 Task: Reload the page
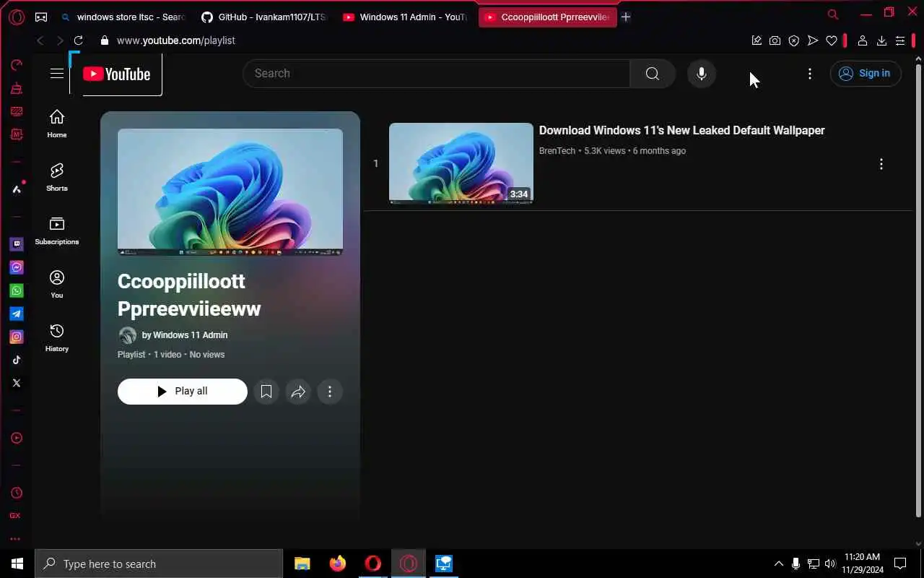[79, 40]
